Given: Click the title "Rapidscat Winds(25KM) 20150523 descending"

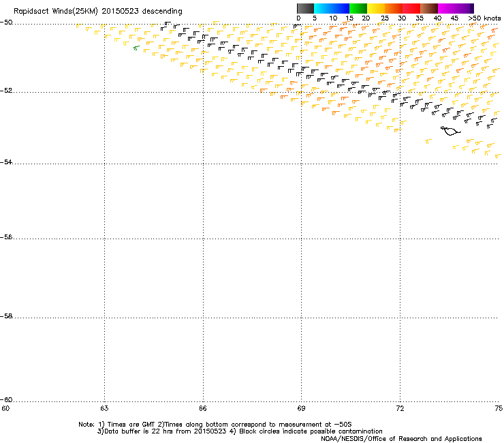Looking at the screenshot, I should coord(98,12).
